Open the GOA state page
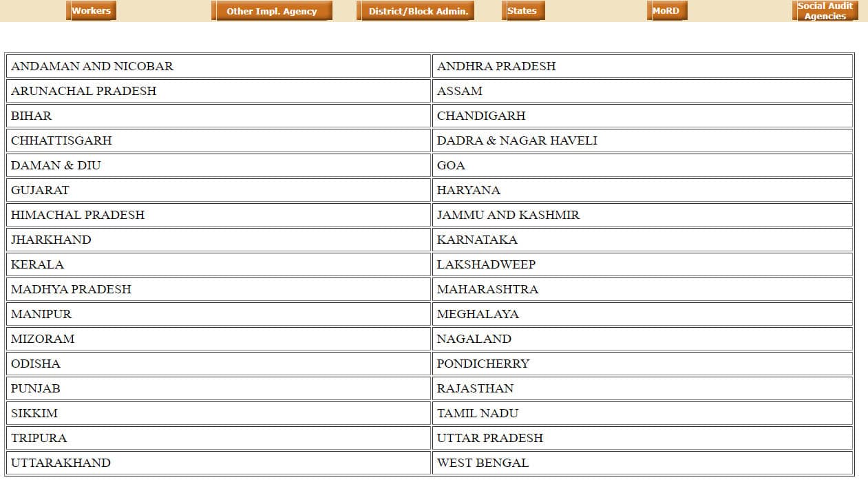 [x=452, y=165]
